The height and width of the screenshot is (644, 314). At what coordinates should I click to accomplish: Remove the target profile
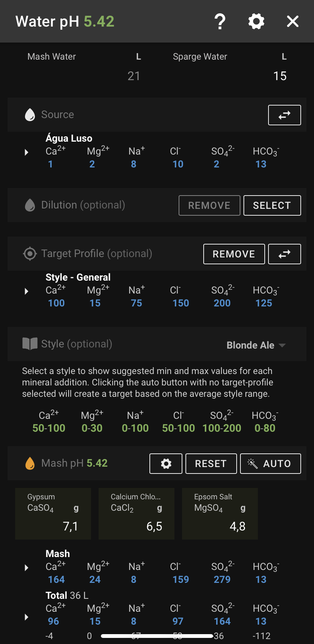234,254
